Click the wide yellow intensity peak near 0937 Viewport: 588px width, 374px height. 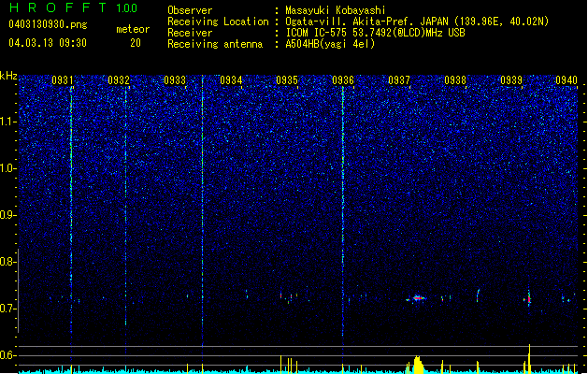417,365
